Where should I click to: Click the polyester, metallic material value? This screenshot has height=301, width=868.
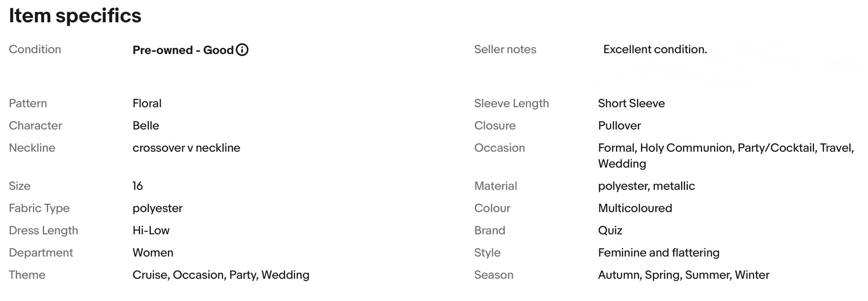pyautogui.click(x=646, y=186)
